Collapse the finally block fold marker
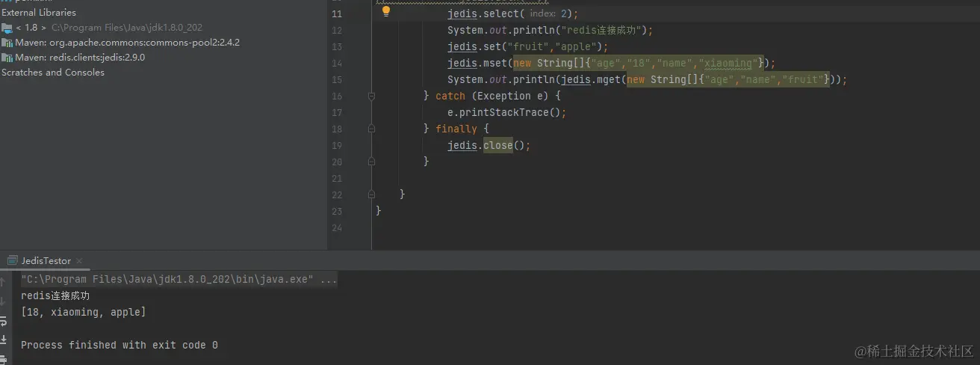Viewport: 980px width, 365px height. [x=372, y=129]
